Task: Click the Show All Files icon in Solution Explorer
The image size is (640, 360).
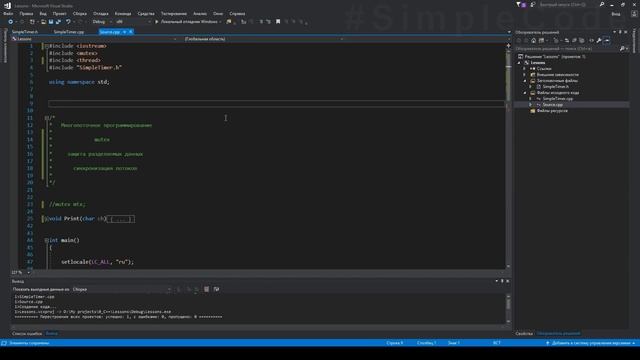Action: (x=582, y=40)
